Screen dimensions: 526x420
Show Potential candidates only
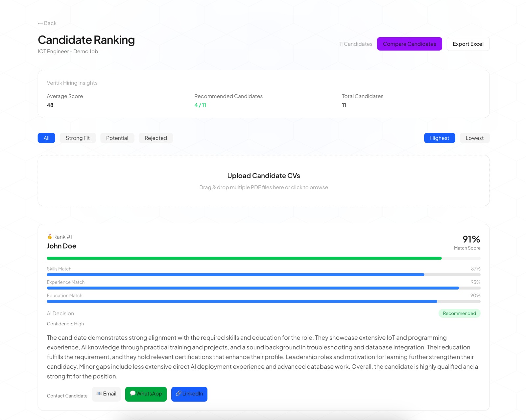pos(117,138)
